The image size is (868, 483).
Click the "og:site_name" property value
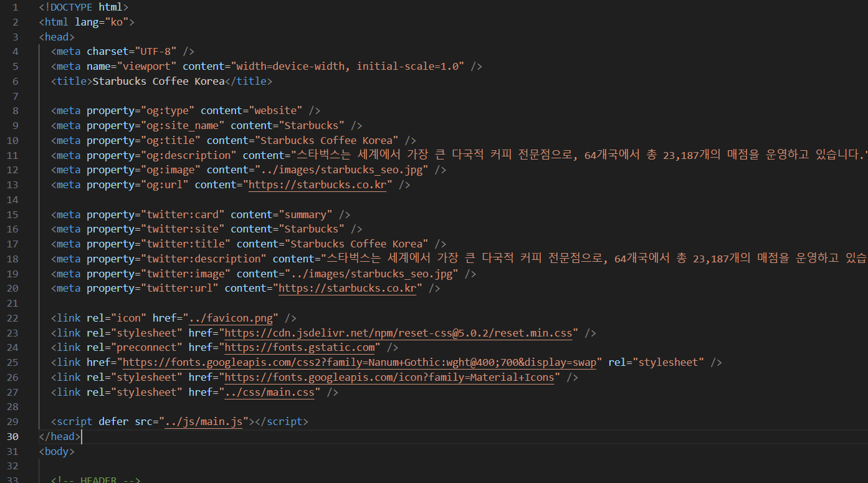pyautogui.click(x=183, y=126)
